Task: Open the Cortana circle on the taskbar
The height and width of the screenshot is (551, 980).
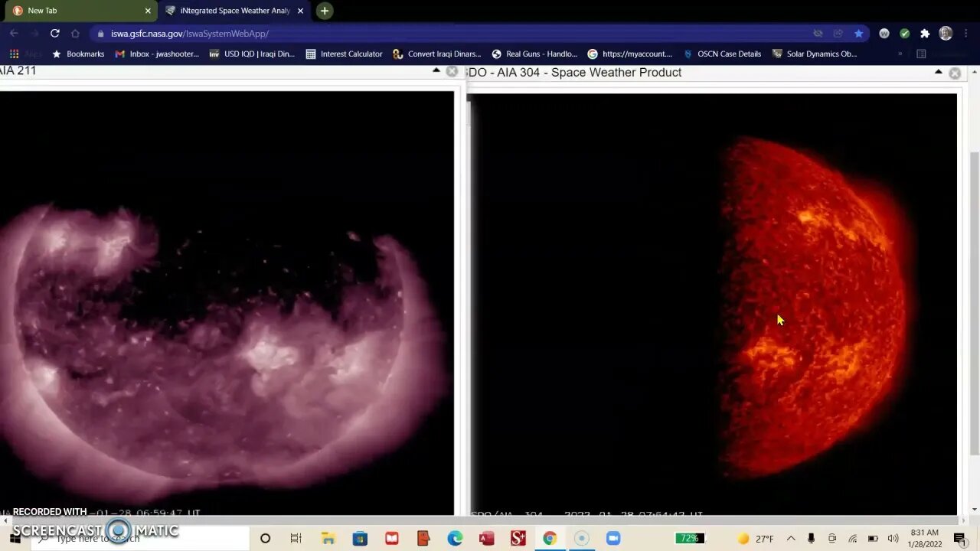Action: point(265,539)
